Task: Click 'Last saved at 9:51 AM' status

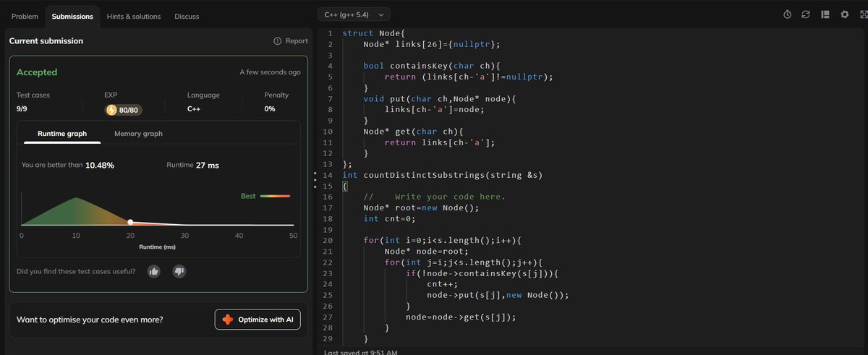Action: point(361,352)
